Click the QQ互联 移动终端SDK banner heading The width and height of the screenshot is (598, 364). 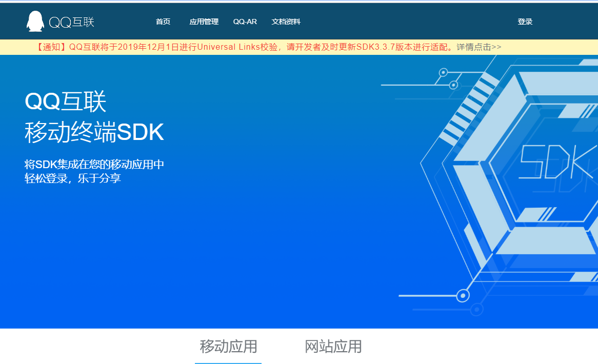tap(94, 117)
